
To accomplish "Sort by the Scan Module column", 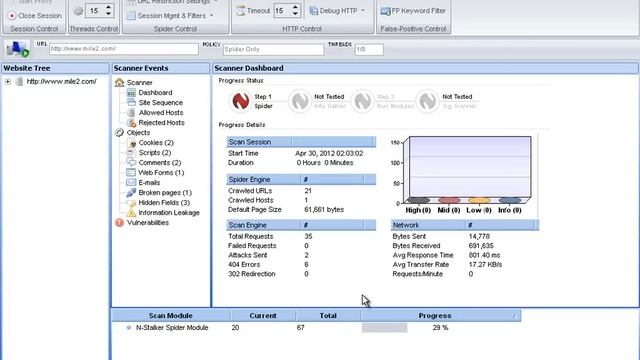I will 171,316.
